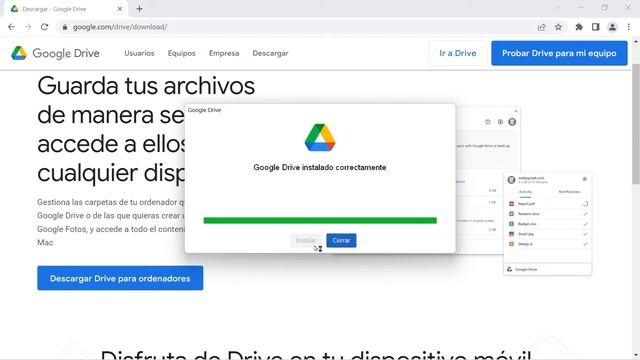The height and width of the screenshot is (360, 640).
Task: Click Probar Drive para mi equipo button
Action: coord(559,53)
